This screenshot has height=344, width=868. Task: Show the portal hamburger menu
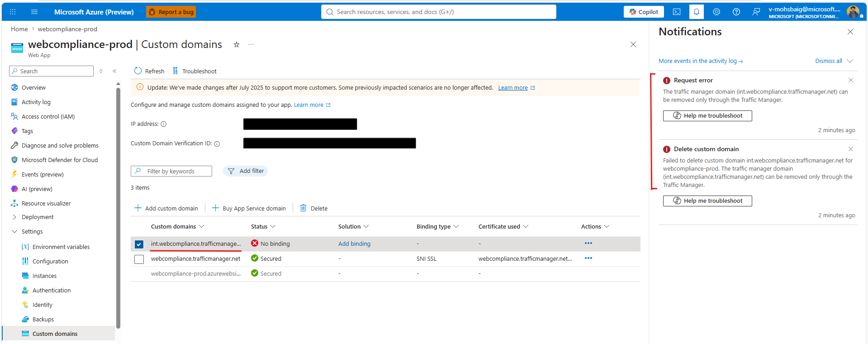click(34, 12)
